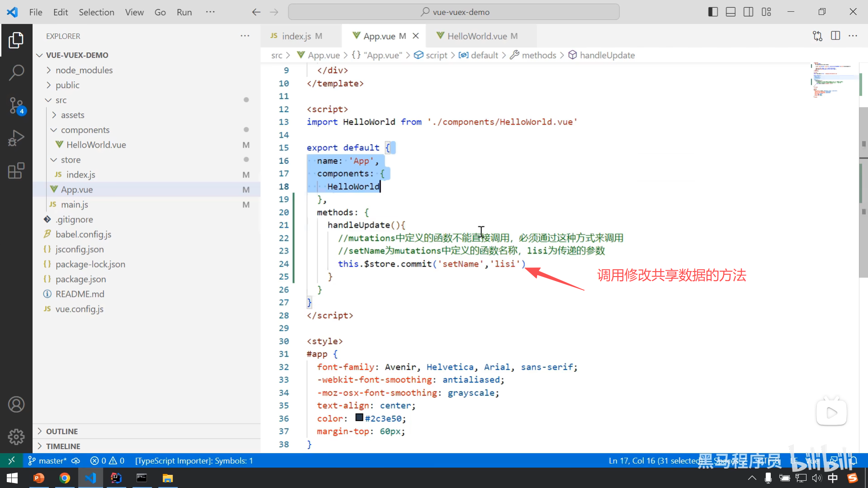This screenshot has width=868, height=488.
Task: Collapse the components folder
Action: pos(85,130)
